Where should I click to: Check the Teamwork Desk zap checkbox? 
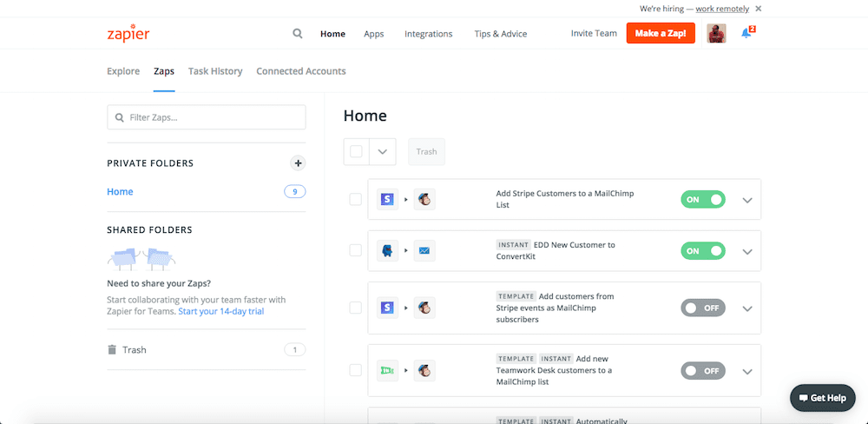click(355, 370)
